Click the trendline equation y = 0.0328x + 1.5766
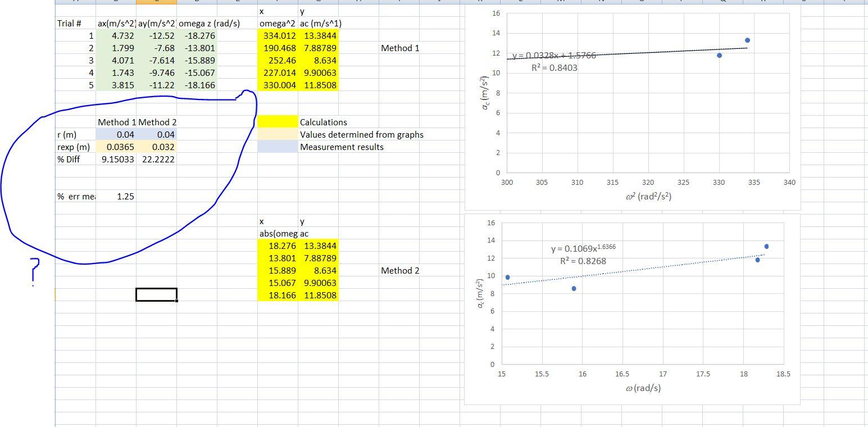The height and width of the screenshot is (427, 868). point(554,56)
